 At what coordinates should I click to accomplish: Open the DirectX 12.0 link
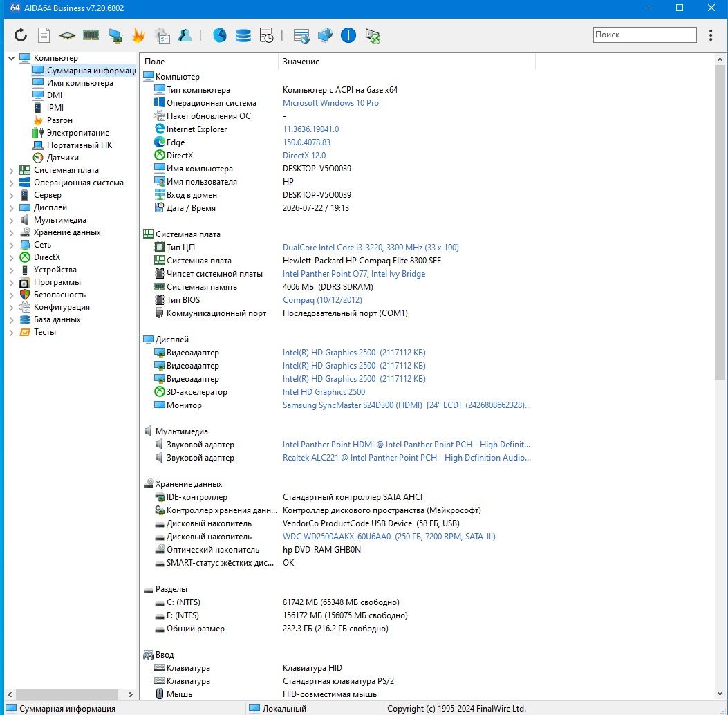(304, 156)
